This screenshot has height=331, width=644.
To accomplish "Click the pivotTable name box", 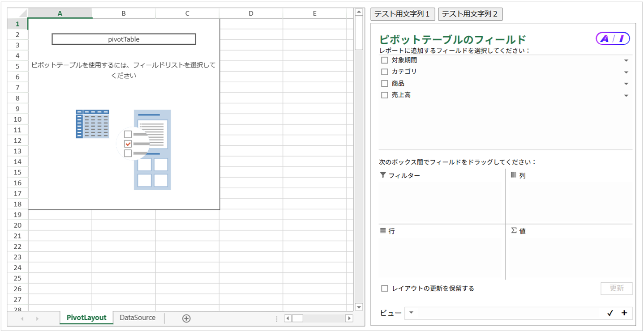I will click(124, 39).
